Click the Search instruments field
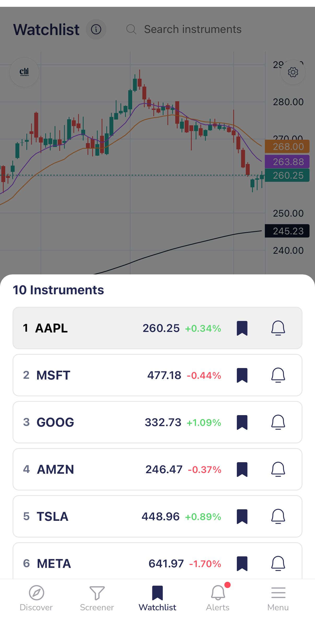315x644 pixels. click(192, 29)
